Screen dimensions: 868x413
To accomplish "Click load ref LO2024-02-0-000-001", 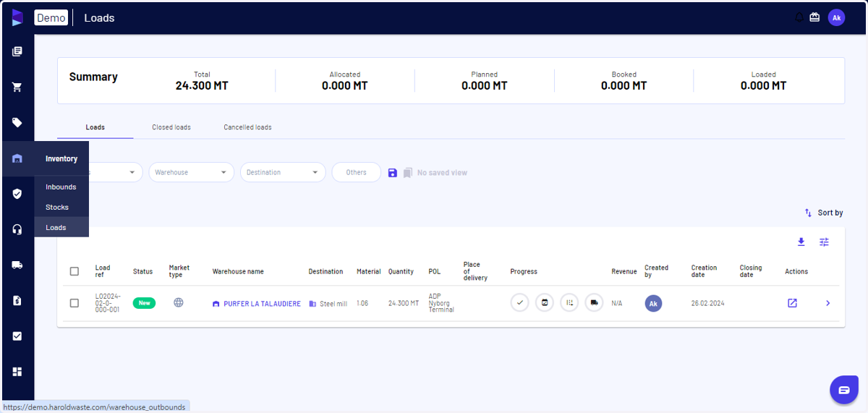I will pyautogui.click(x=107, y=303).
